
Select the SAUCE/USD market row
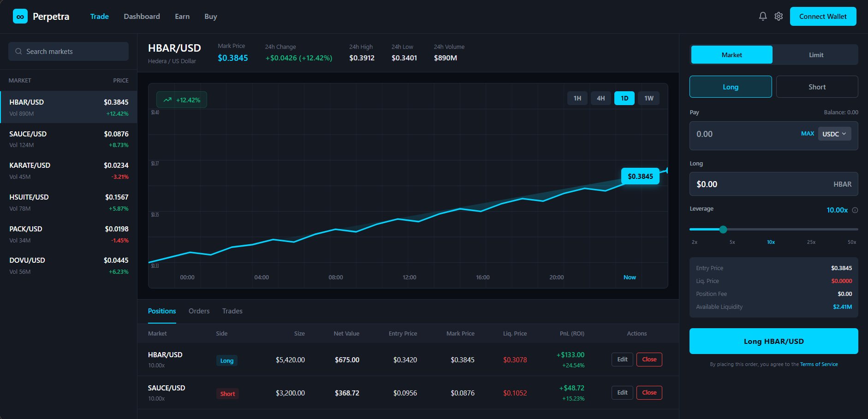(68, 139)
